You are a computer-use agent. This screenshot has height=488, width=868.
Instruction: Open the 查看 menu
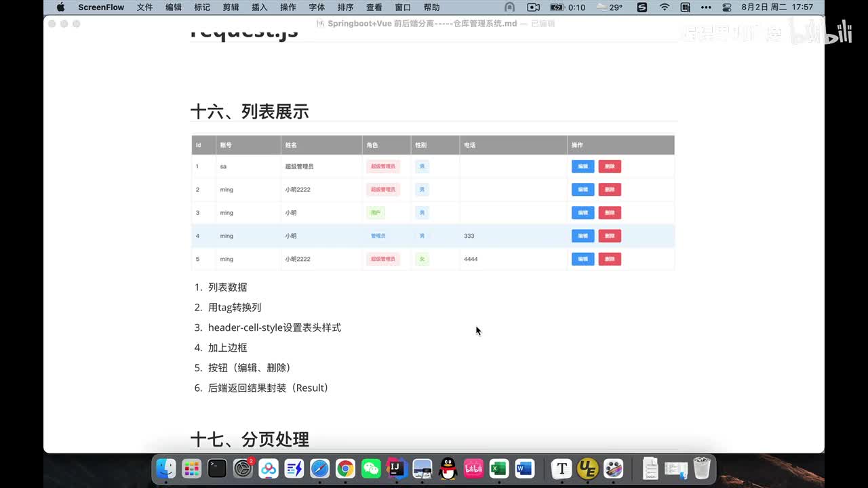coord(374,7)
